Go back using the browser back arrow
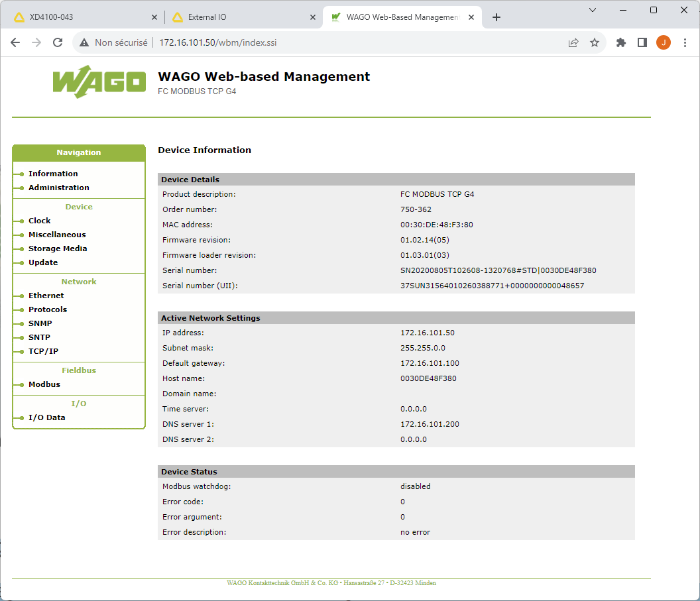This screenshot has height=601, width=700. 15,42
